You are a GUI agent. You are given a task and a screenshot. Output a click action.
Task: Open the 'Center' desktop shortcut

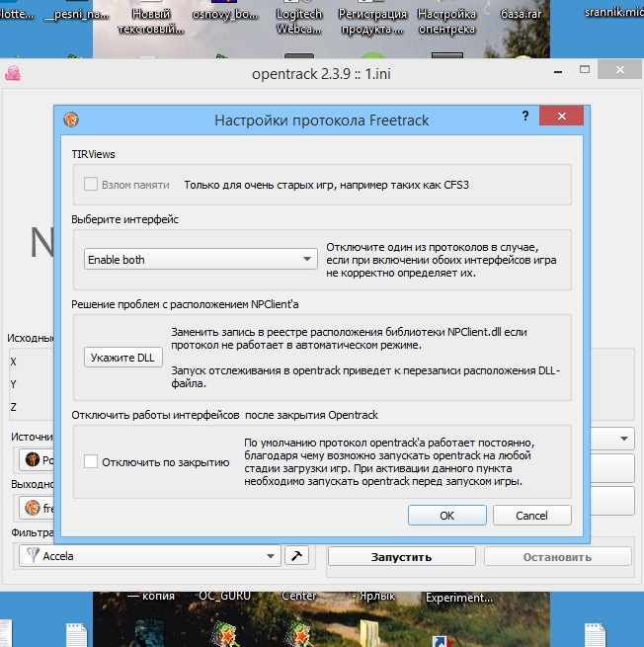298,596
